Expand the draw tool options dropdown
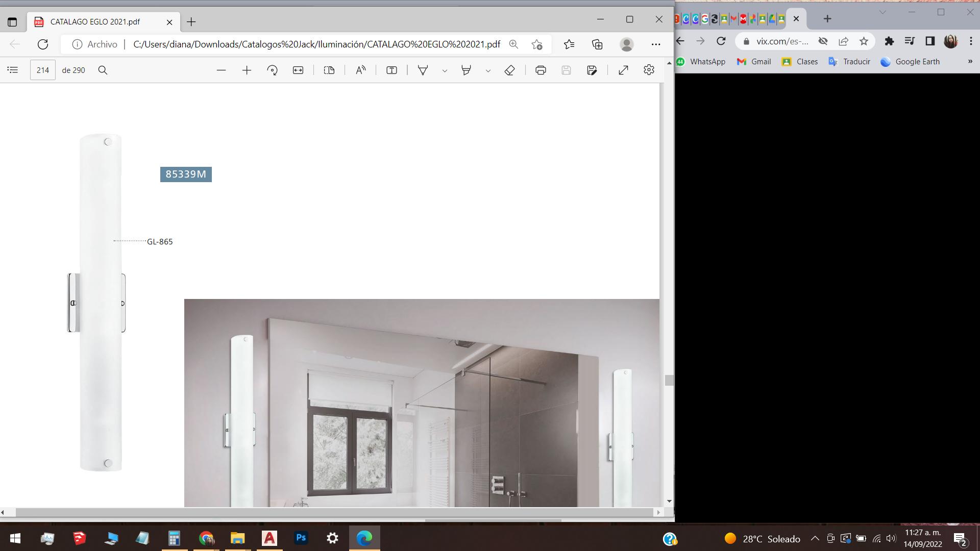Viewport: 980px width, 551px height. 445,71
